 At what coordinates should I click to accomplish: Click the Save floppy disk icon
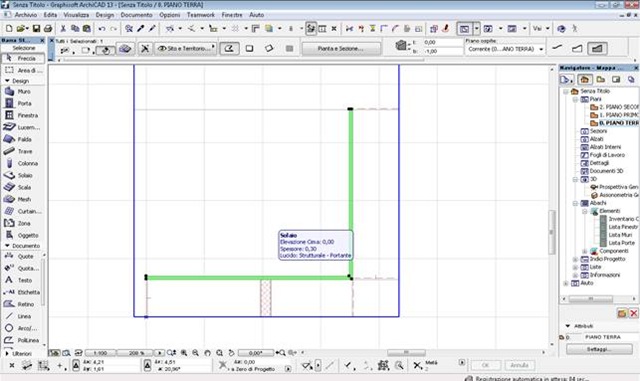(36, 29)
